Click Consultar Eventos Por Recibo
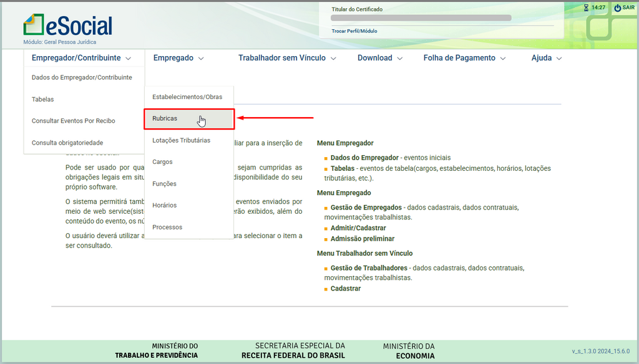639x364 pixels. click(73, 121)
